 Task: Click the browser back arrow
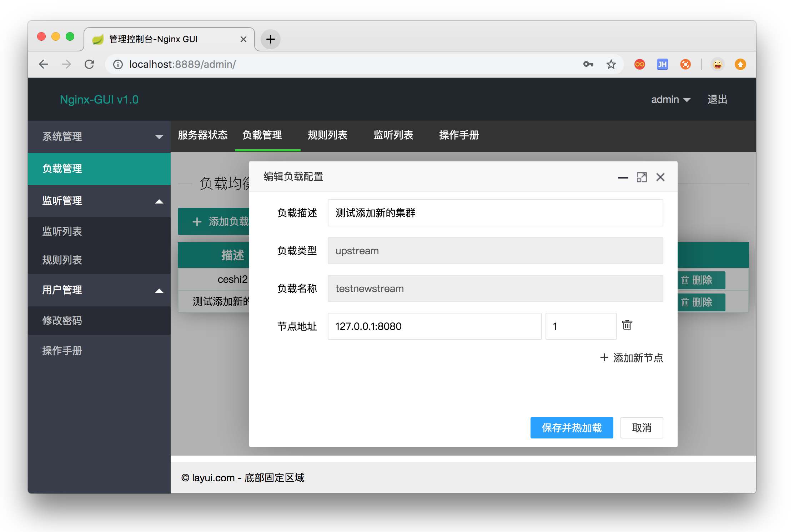click(x=44, y=64)
